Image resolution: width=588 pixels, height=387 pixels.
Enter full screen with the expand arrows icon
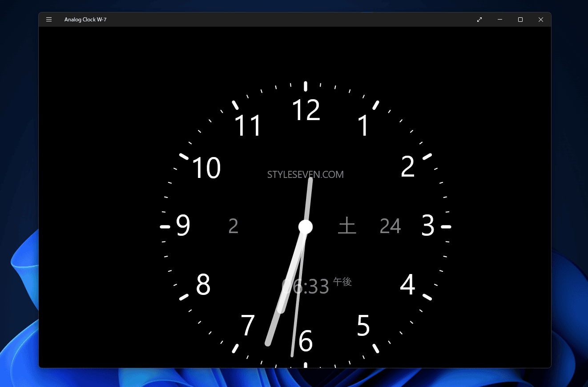(x=479, y=20)
